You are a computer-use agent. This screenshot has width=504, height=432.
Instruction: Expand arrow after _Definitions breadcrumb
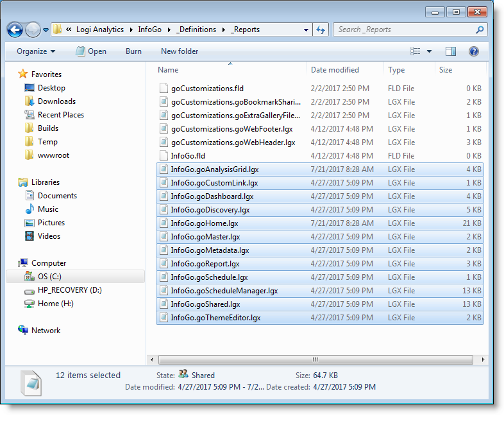click(x=223, y=30)
